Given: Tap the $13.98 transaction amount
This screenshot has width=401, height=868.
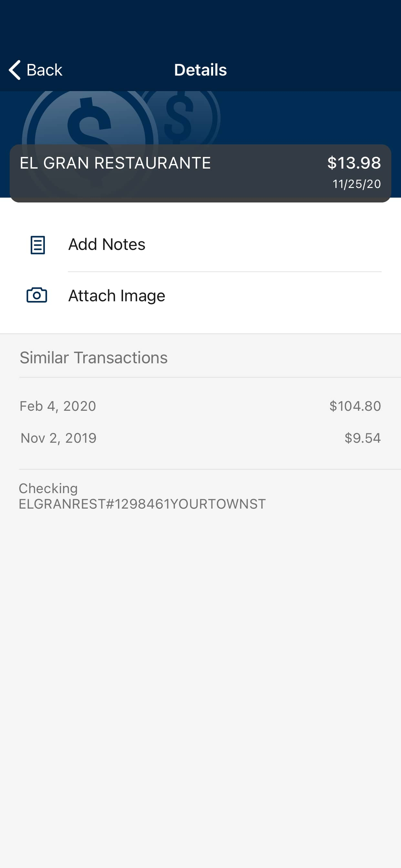Looking at the screenshot, I should [354, 163].
